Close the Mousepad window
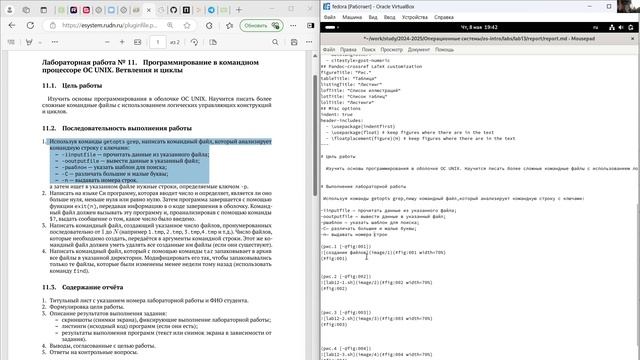 tap(633, 39)
